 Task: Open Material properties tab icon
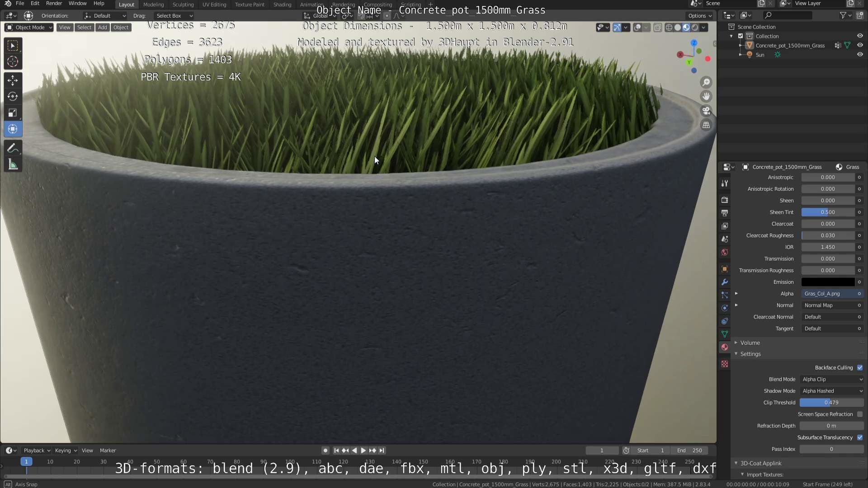[x=725, y=347]
